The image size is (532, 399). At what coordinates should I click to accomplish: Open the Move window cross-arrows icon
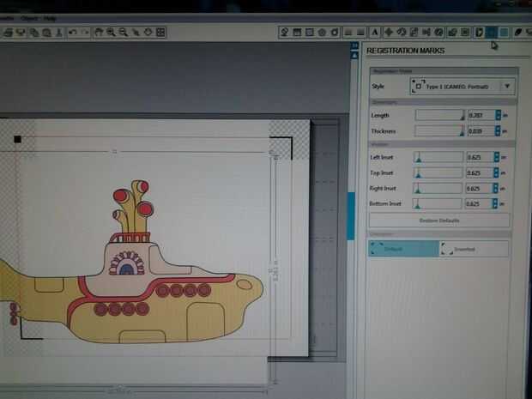click(389, 33)
